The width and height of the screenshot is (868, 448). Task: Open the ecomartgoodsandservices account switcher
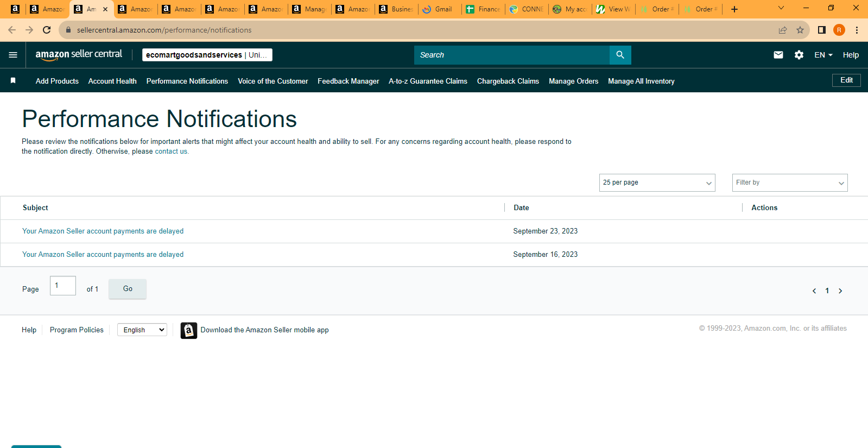pyautogui.click(x=207, y=55)
